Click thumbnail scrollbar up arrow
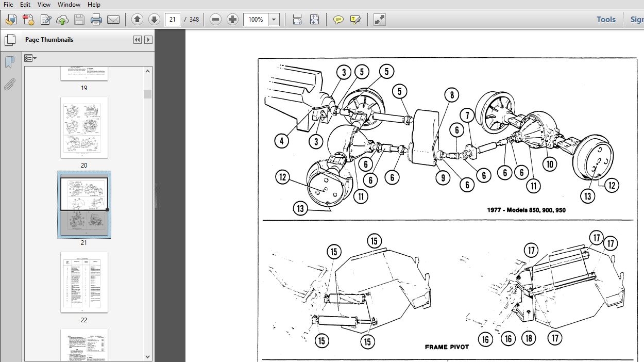The image size is (644, 362). point(148,71)
